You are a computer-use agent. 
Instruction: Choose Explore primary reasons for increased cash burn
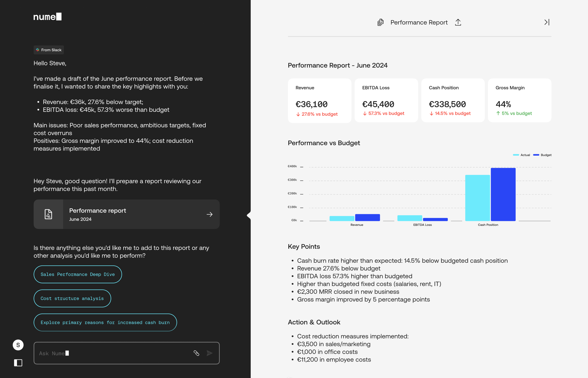105,322
